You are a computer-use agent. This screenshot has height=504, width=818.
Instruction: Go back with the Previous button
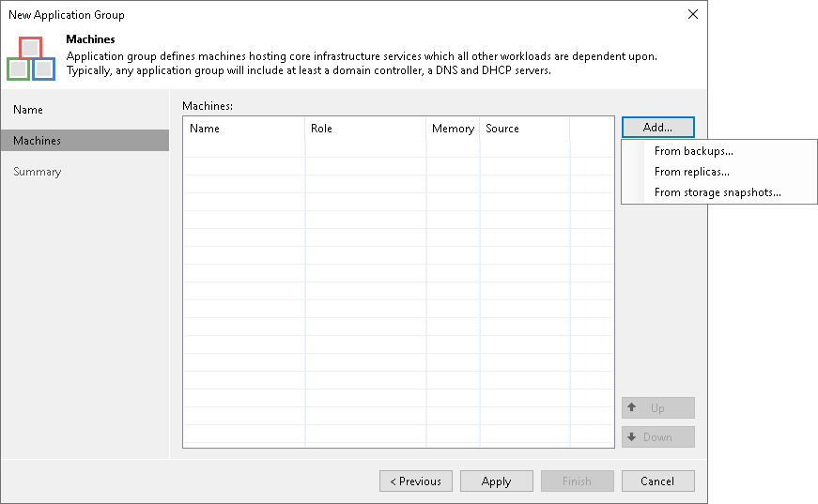tap(416, 481)
